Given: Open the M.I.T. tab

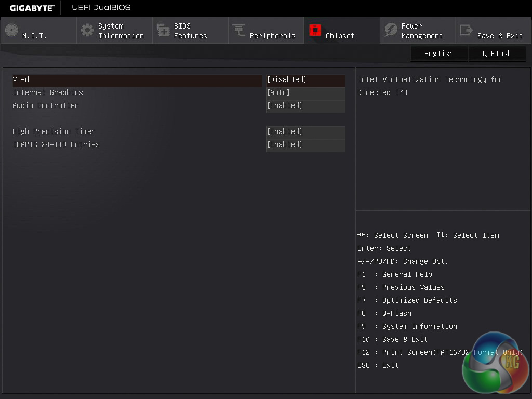Looking at the screenshot, I should click(38, 30).
